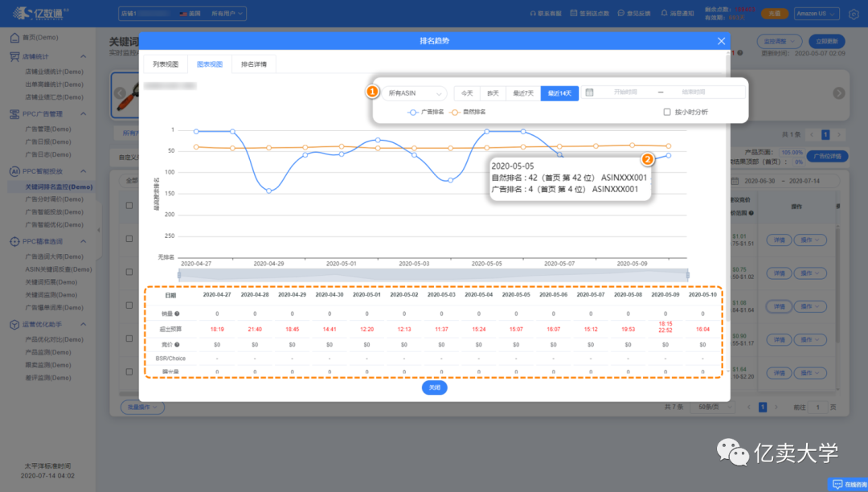Screen dimensions: 868x492
Task: Select the 最近14天 time range
Action: [559, 93]
